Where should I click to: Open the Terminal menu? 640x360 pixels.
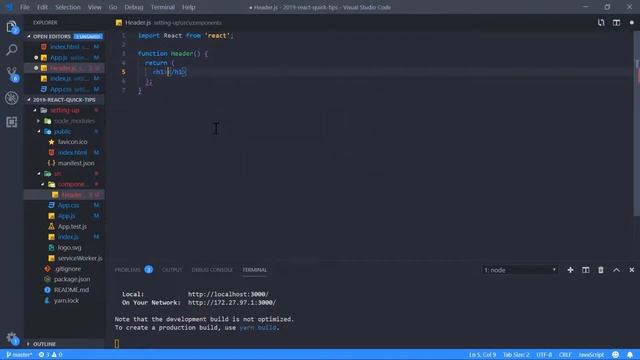click(x=162, y=7)
